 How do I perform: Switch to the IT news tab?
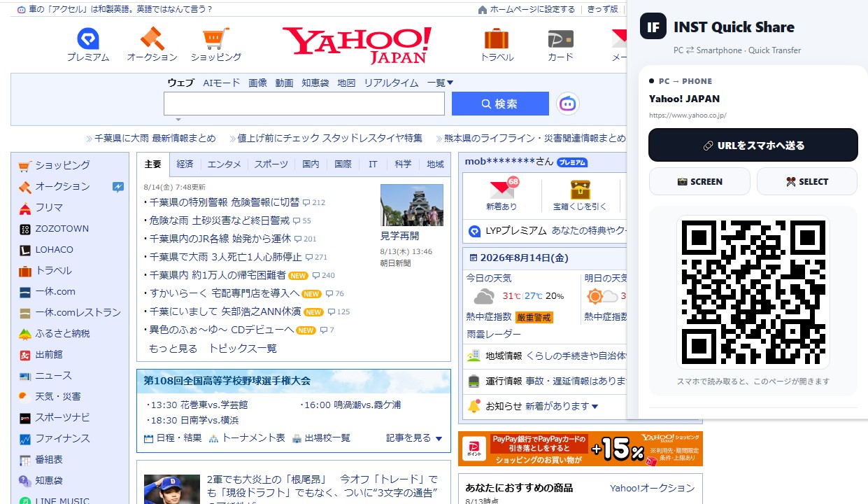point(373,164)
